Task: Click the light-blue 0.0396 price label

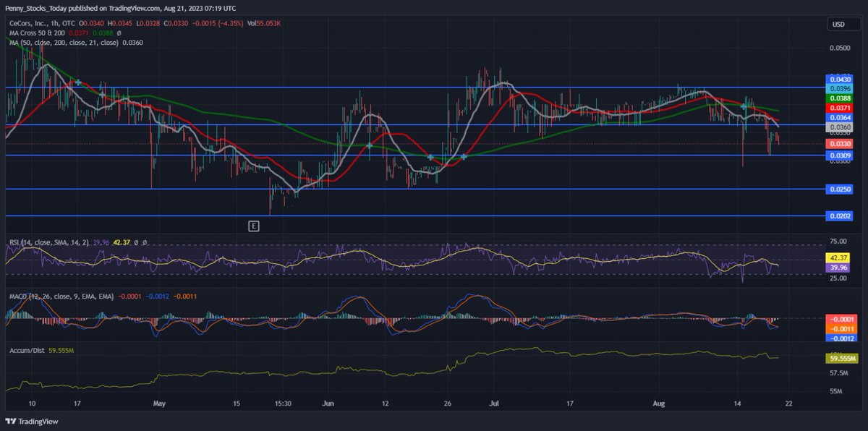Action: (x=840, y=88)
